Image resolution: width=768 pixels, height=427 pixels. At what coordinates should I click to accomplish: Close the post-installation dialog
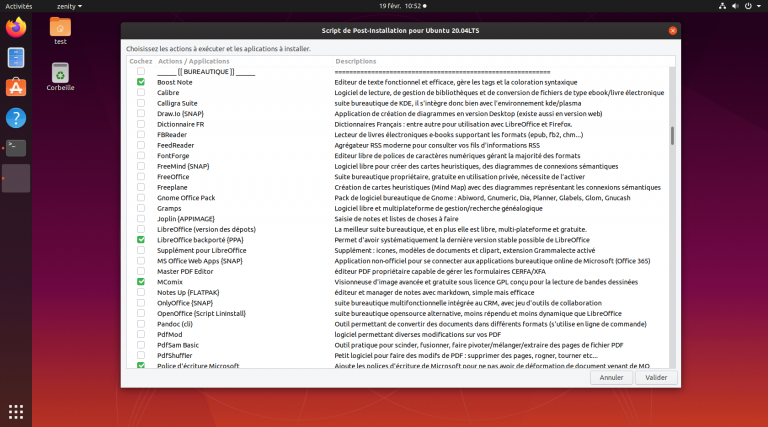coord(672,30)
